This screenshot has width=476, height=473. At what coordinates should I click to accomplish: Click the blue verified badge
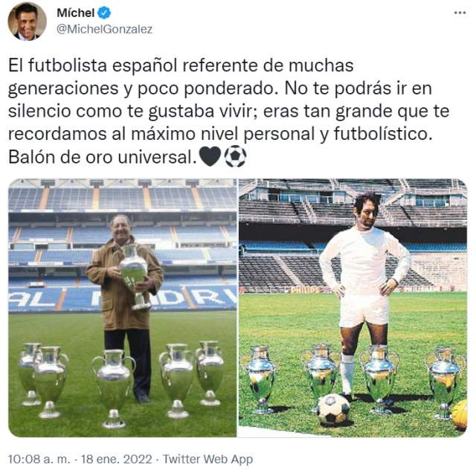tap(104, 13)
